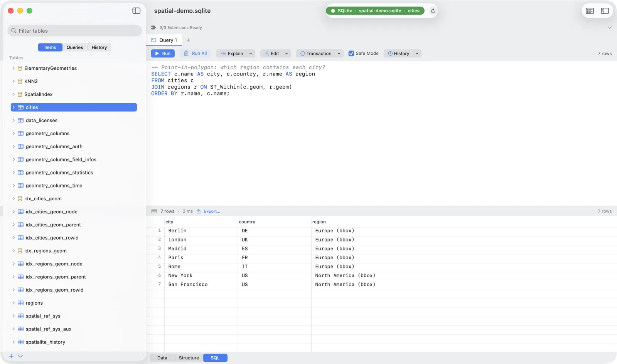
Task: Click the extensions plugin icon
Action: 153,28
